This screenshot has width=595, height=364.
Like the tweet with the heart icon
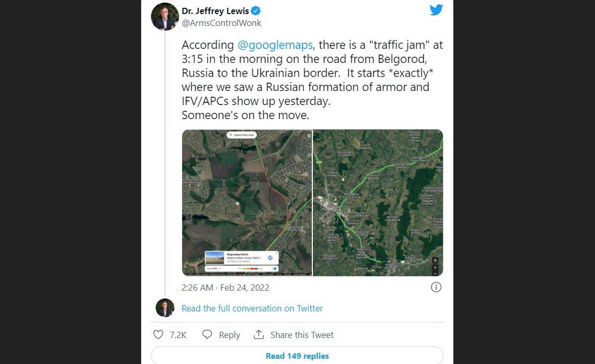pos(158,335)
